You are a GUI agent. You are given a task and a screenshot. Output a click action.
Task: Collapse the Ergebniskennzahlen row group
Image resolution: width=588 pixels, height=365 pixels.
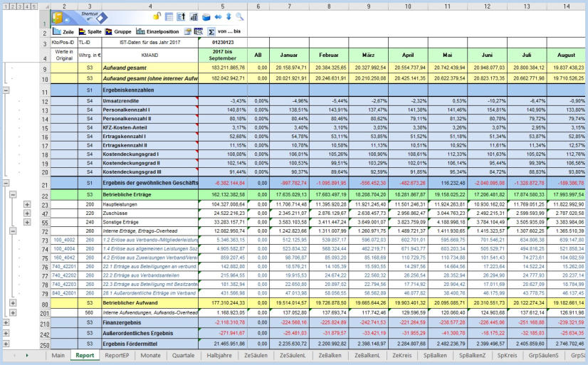coord(6,91)
